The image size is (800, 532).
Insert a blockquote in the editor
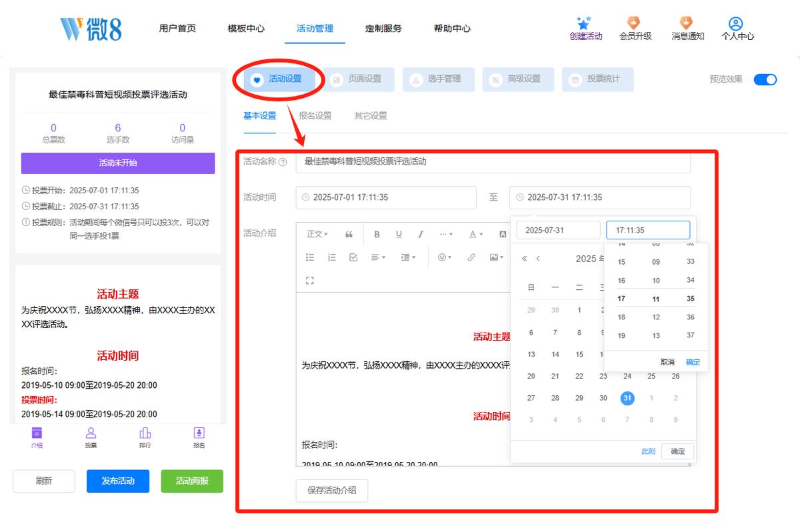click(349, 234)
